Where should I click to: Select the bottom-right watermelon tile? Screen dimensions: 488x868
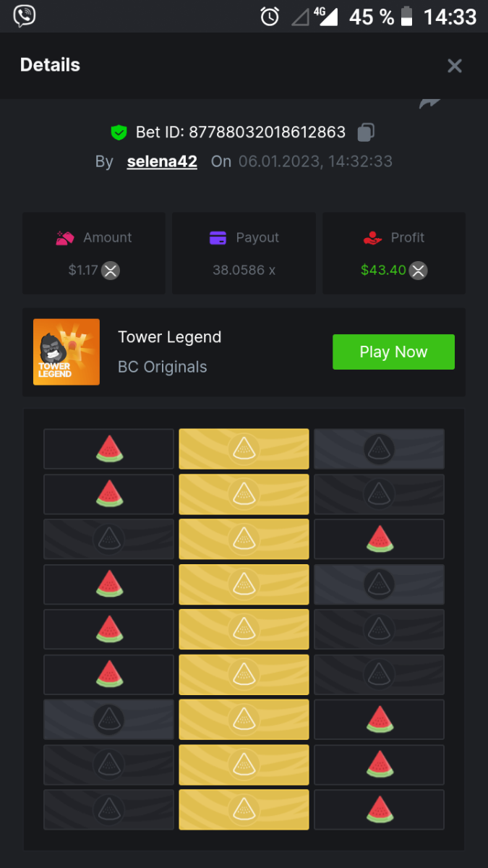click(x=379, y=809)
